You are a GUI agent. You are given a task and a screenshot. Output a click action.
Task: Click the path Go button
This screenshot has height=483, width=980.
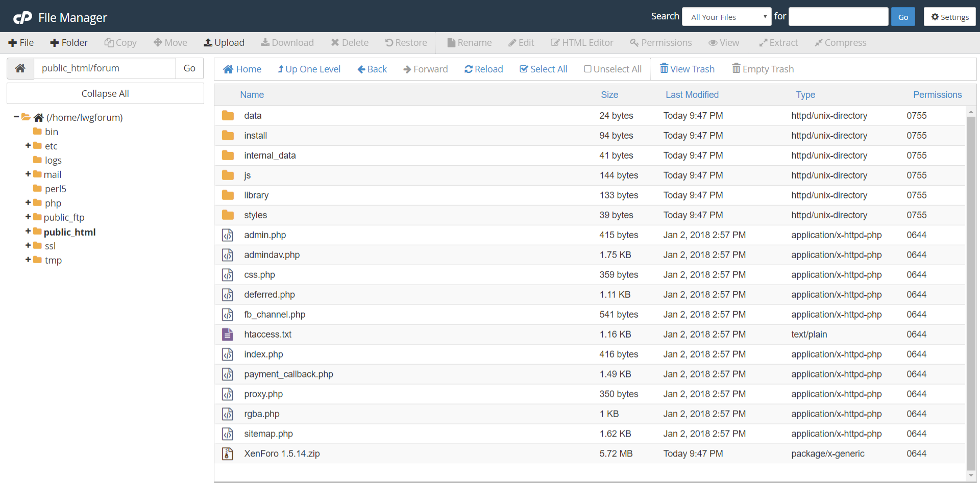[x=189, y=68]
